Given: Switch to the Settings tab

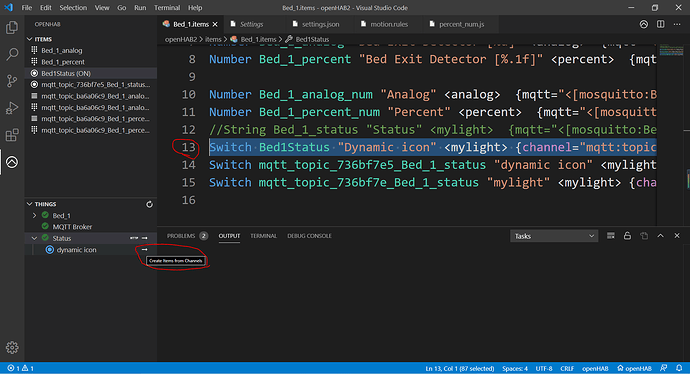Looking at the screenshot, I should (251, 24).
